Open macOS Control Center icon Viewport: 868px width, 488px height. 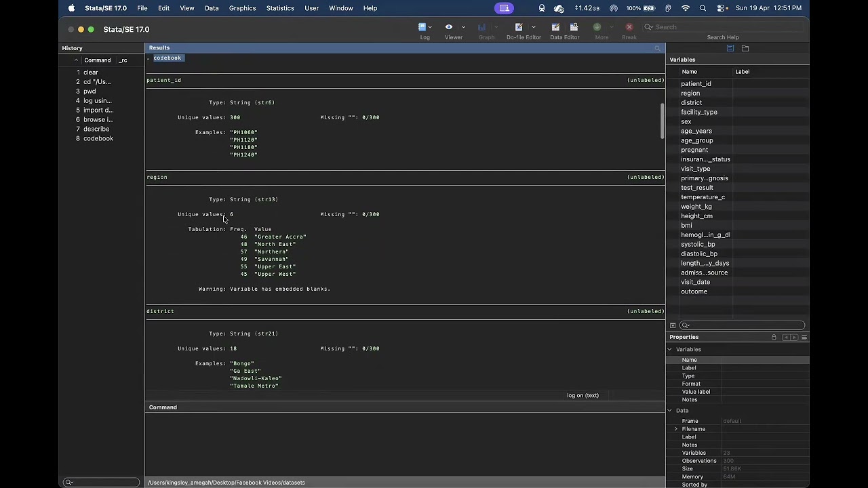point(722,8)
